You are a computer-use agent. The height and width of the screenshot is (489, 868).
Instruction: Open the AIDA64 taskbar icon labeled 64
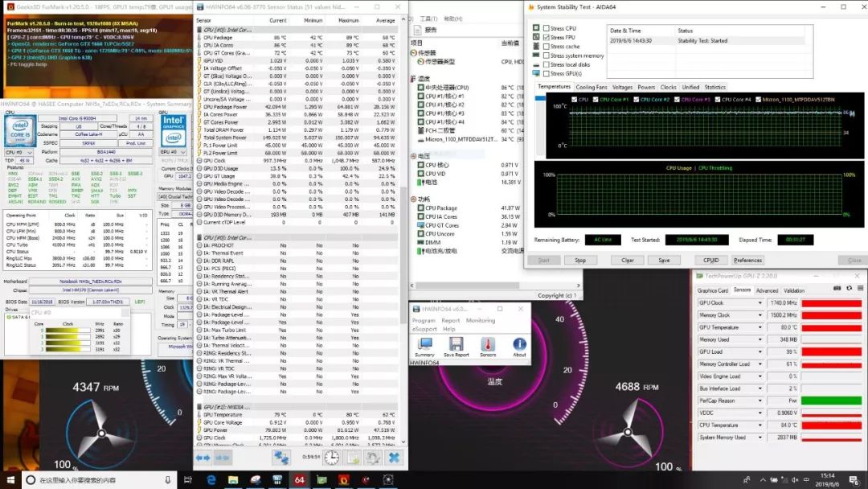(x=298, y=480)
